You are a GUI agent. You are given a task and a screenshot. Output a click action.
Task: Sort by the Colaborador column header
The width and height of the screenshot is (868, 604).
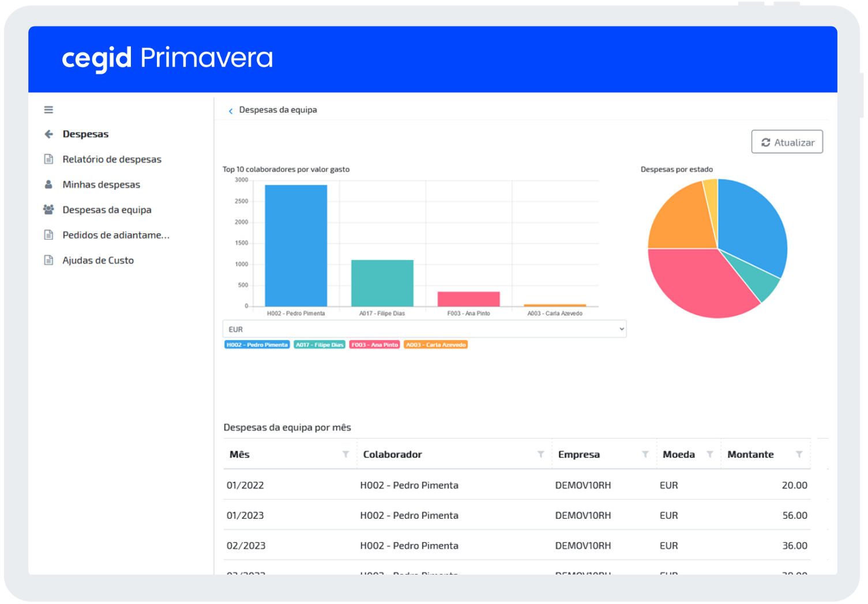[x=392, y=454]
